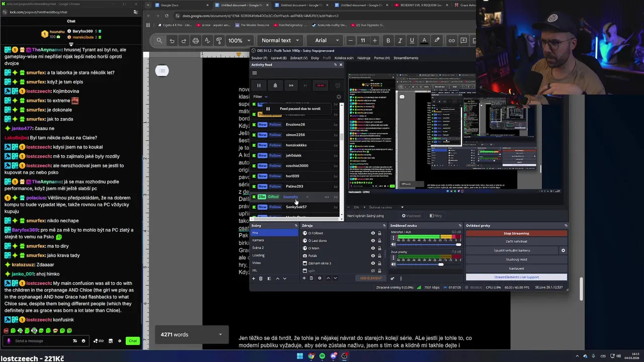Viewport: 644px width, 362px height.
Task: Click the spelling check icon in Docs
Action: point(207,40)
